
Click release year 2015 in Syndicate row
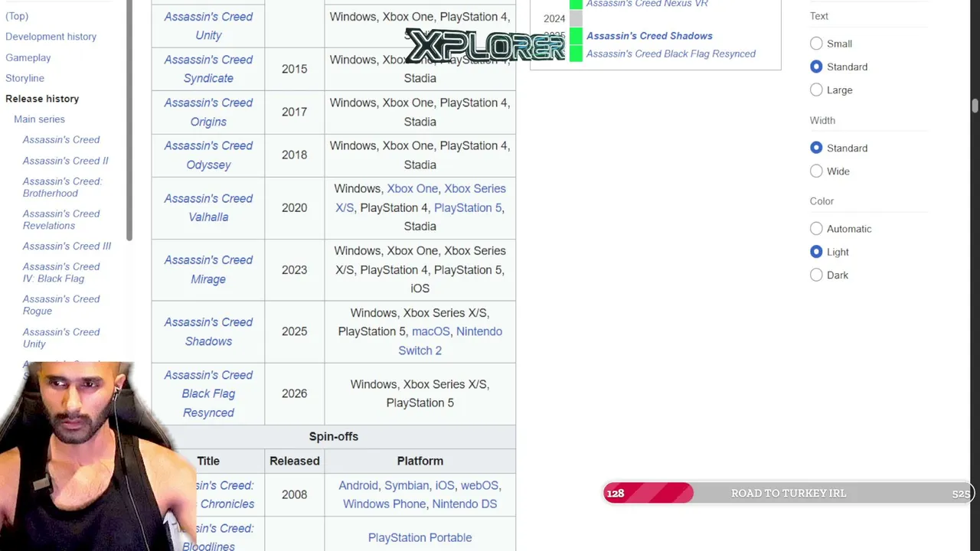294,69
